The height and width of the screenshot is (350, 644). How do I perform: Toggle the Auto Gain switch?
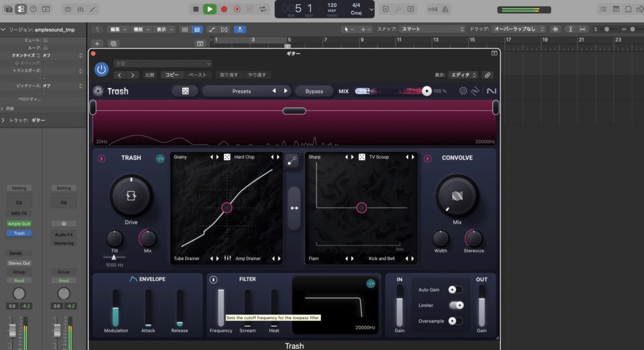click(455, 290)
